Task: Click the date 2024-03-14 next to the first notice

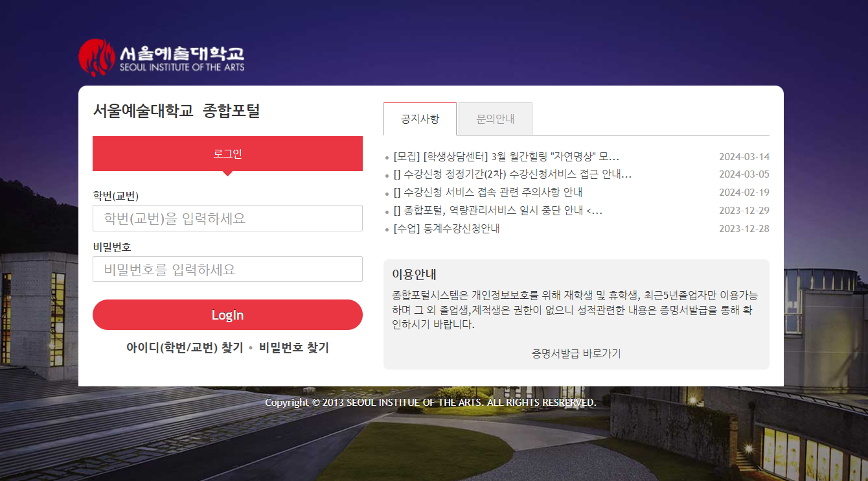Action: tap(744, 156)
